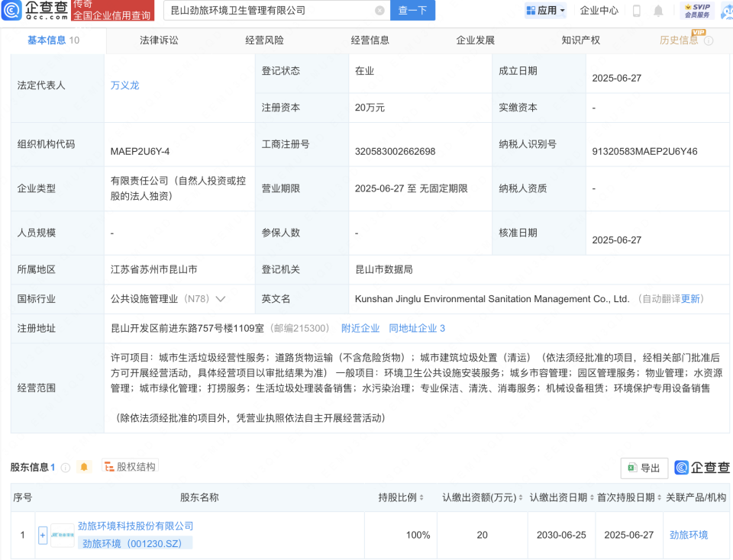Click 更新 link next to English name
The image size is (733, 560).
[x=690, y=299]
